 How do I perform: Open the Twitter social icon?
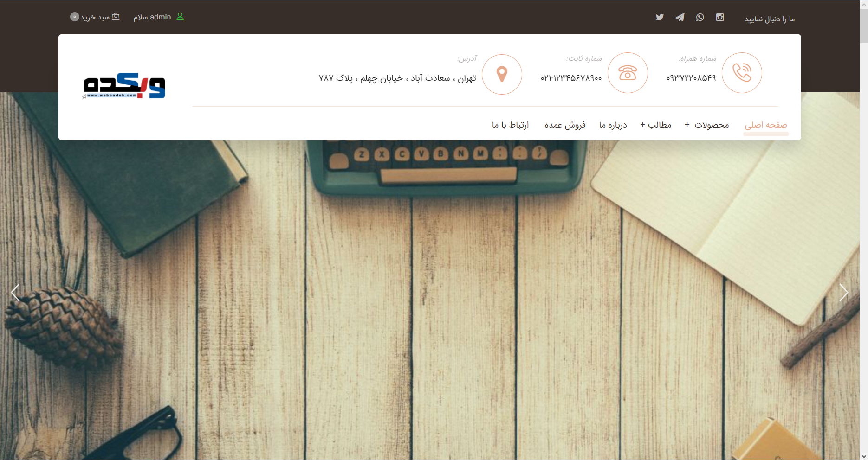(660, 17)
